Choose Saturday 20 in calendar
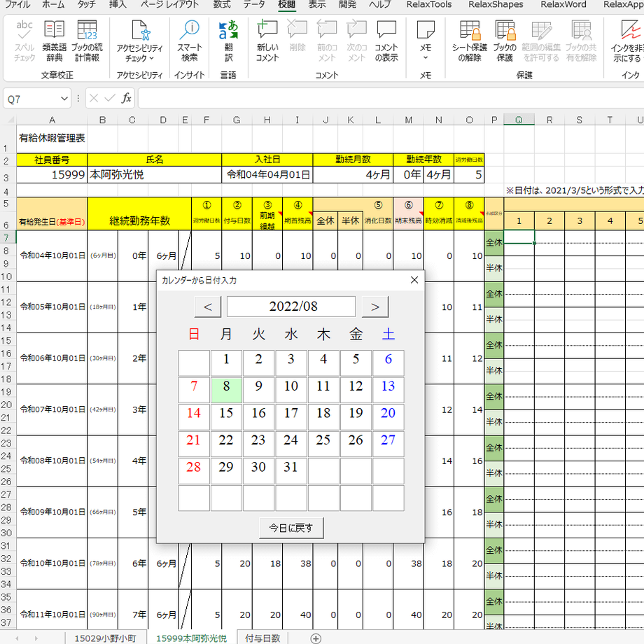The width and height of the screenshot is (644, 644). click(x=388, y=416)
